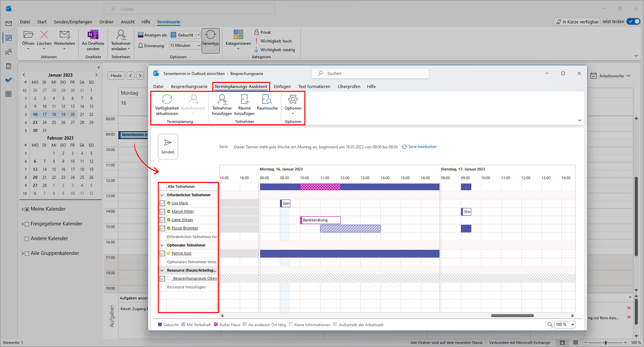644x347 pixels.
Task: Click Räume hinzufügen icon
Action: (245, 99)
